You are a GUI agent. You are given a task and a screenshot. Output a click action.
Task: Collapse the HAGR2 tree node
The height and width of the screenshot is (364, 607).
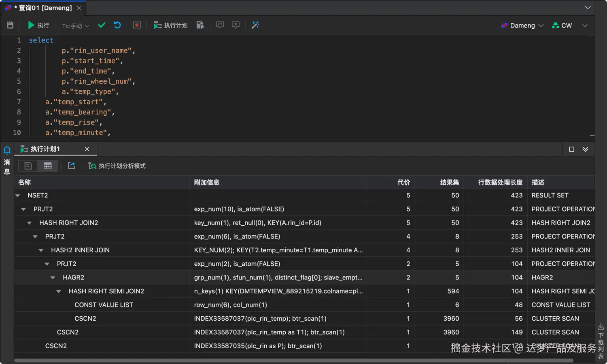[53, 277]
